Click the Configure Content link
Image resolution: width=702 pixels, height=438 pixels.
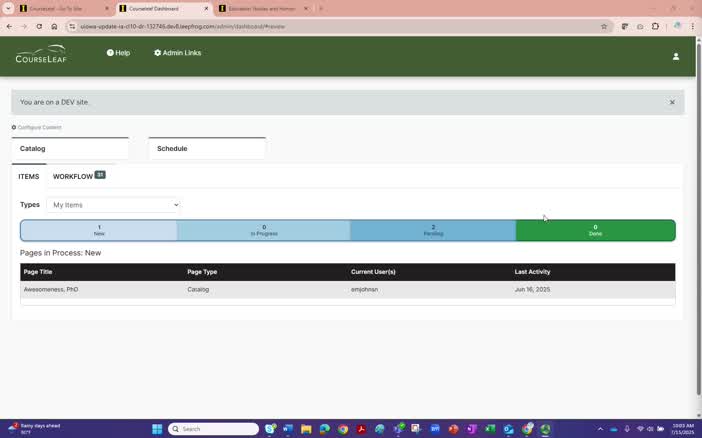coord(36,127)
